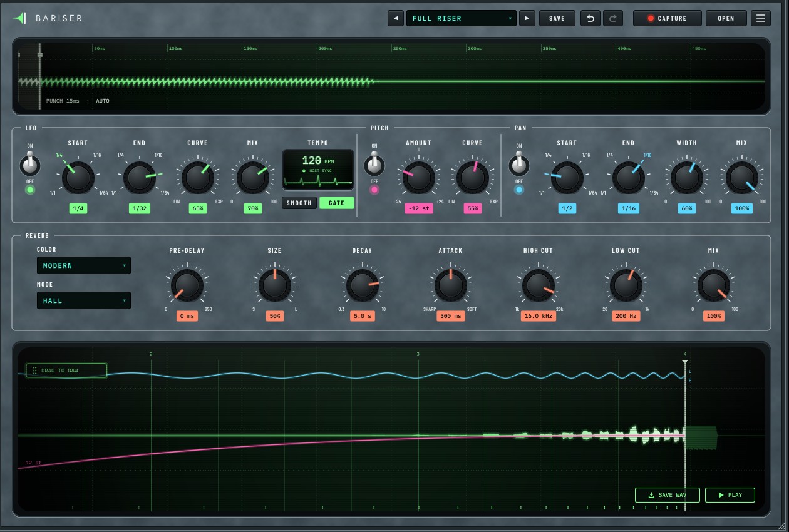Open the reverb Mode dropdown showing Hall
The height and width of the screenshot is (532, 789).
(84, 300)
